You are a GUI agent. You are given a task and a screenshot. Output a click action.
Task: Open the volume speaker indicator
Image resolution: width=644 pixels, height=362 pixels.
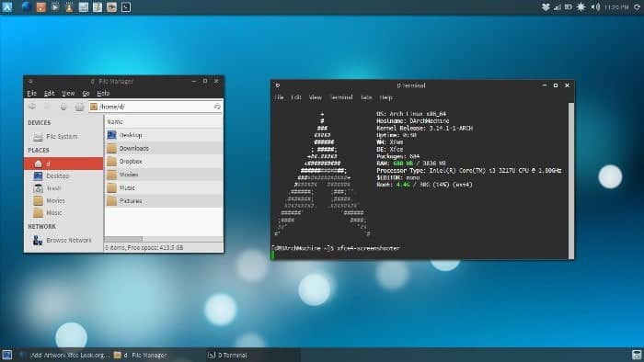595,7
